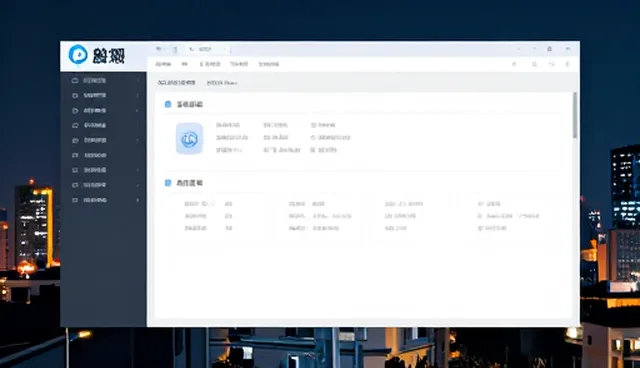Viewport: 640px width, 368px height.
Task: Select the topmost entry in the dark sidebar
Action: tap(104, 80)
